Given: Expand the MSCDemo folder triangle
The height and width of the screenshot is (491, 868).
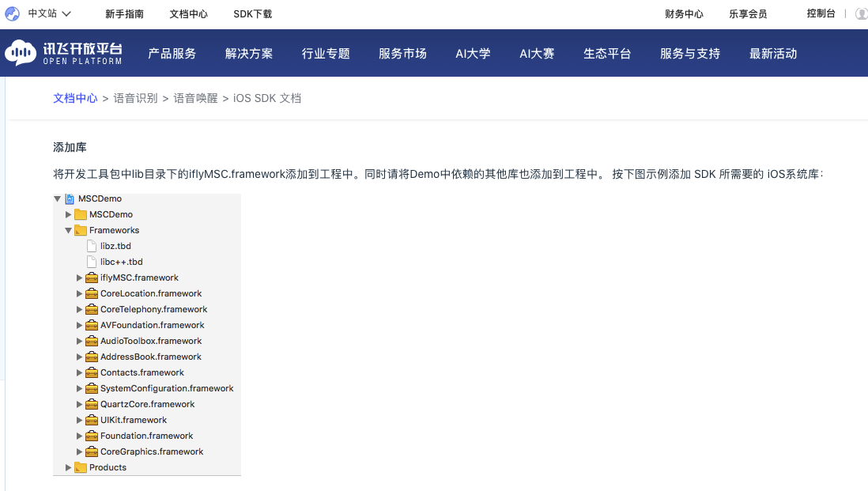Looking at the screenshot, I should 68,215.
